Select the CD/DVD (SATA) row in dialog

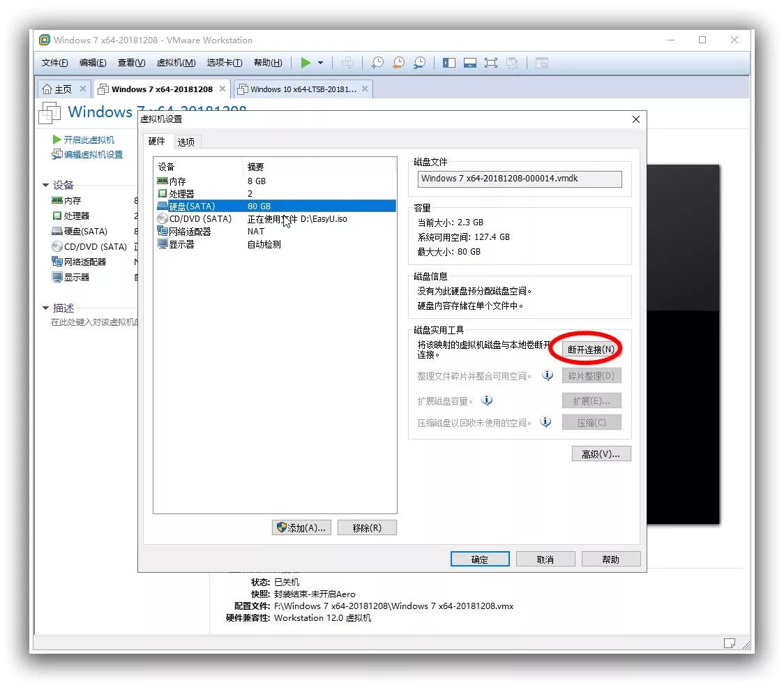click(276, 219)
